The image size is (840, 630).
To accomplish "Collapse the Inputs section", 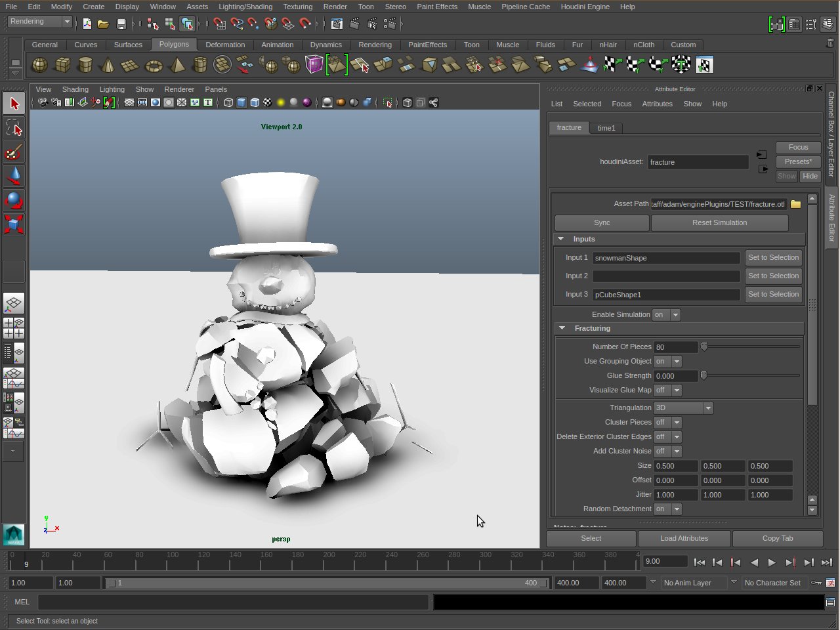I will pos(561,239).
